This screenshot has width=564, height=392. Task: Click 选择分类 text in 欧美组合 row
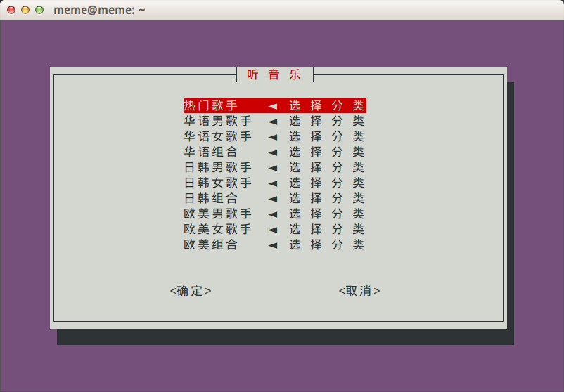326,244
